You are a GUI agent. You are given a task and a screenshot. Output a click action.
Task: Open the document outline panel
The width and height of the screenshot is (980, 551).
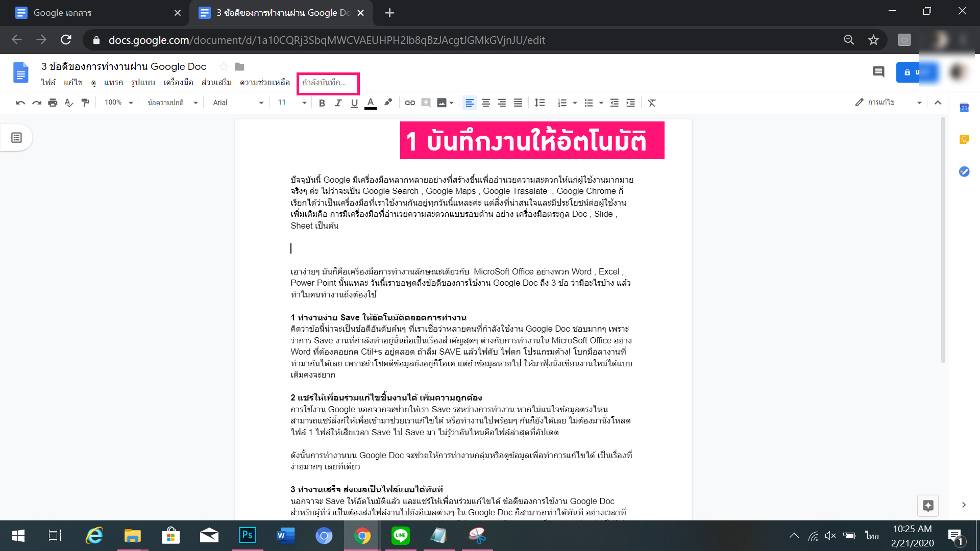tap(16, 137)
